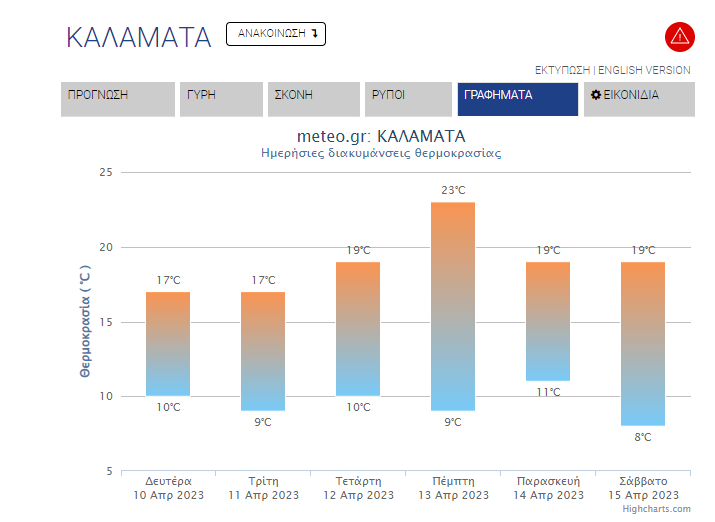The height and width of the screenshot is (522, 715).
Task: Switch to the ΠΡΟΓΝΩΣΗ tab
Action: (118, 99)
